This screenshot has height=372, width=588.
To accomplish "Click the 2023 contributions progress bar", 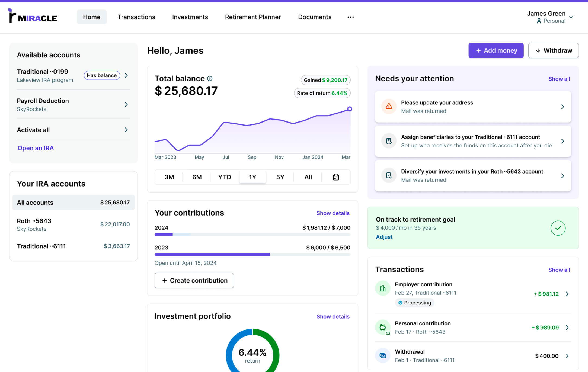I will (x=252, y=255).
